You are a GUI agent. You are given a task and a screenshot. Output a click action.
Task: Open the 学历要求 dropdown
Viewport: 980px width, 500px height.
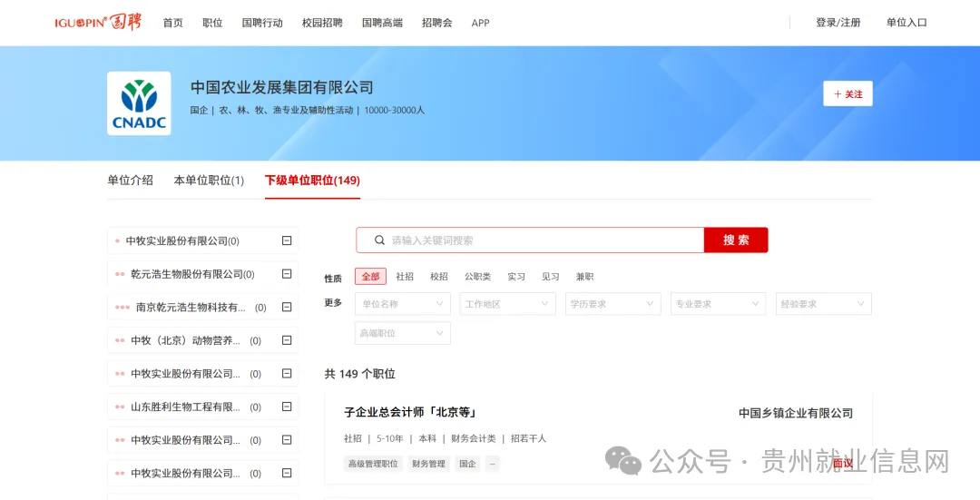pos(613,304)
